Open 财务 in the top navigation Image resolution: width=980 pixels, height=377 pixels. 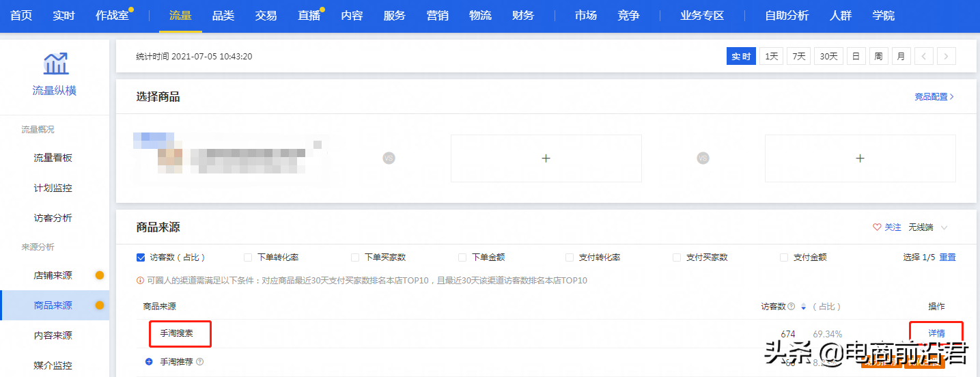523,16
